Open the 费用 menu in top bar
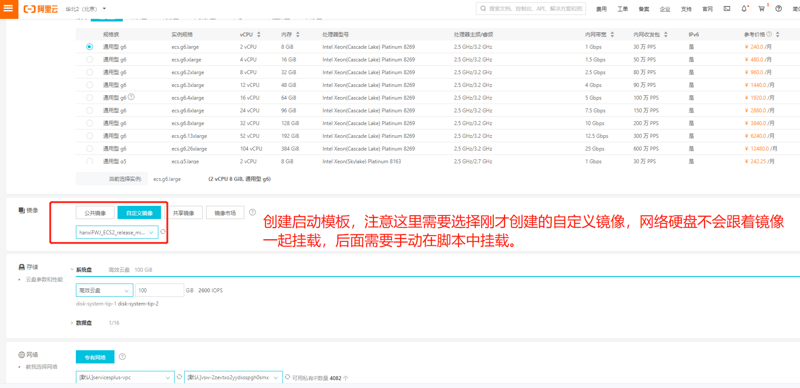 (x=602, y=9)
